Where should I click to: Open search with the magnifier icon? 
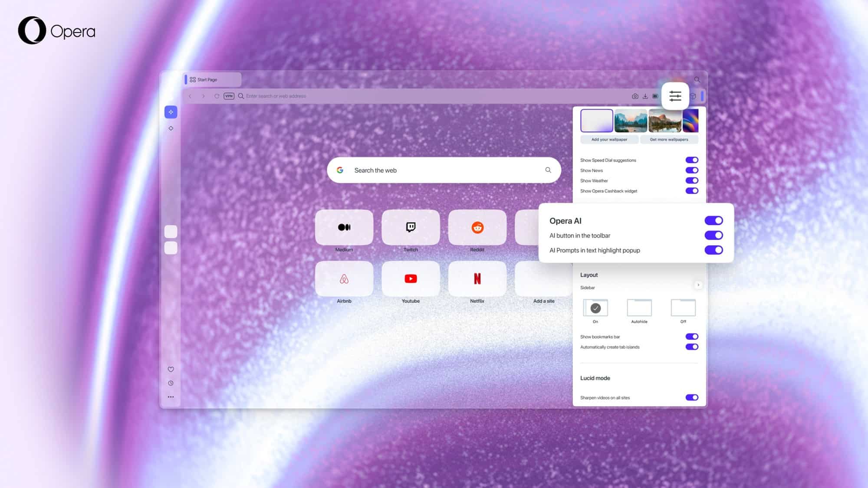697,80
